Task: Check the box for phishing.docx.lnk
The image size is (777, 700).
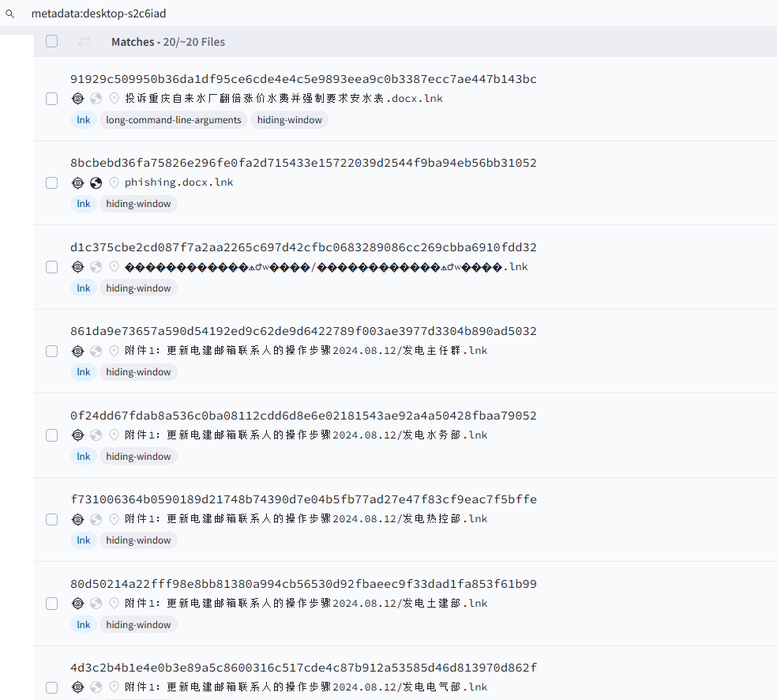Action: pos(51,183)
